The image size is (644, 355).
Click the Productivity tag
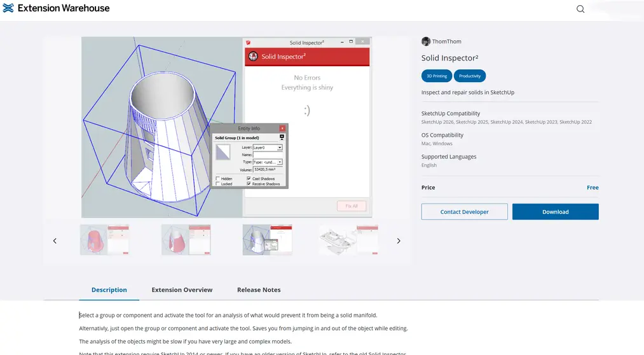469,76
